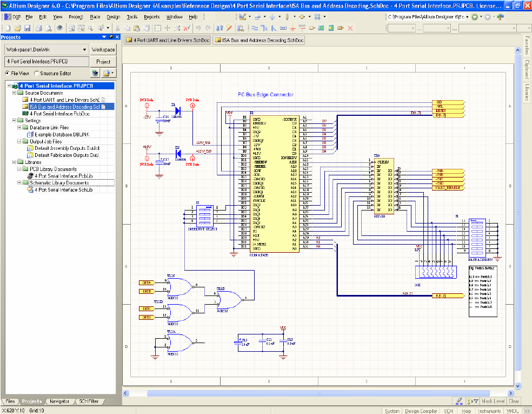Viewport: 532px width, 414px height.
Task: Pin the Projects panel
Action: pyautogui.click(x=111, y=37)
